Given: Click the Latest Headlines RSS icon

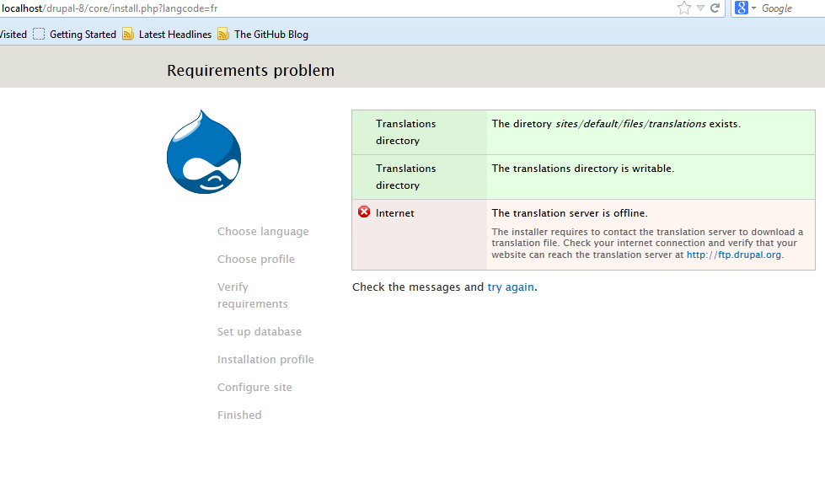Looking at the screenshot, I should pyautogui.click(x=128, y=35).
